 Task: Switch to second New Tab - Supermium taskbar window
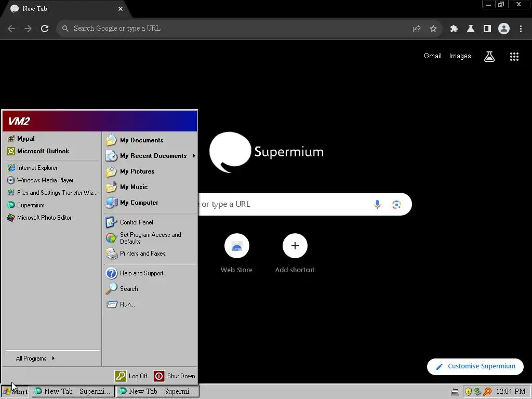point(158,392)
